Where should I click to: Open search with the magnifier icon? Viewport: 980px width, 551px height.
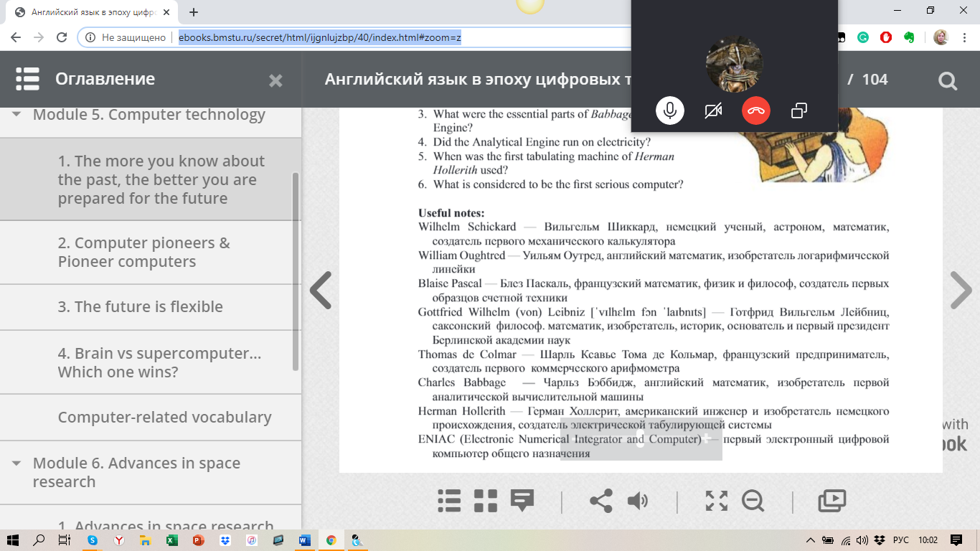[x=947, y=80]
